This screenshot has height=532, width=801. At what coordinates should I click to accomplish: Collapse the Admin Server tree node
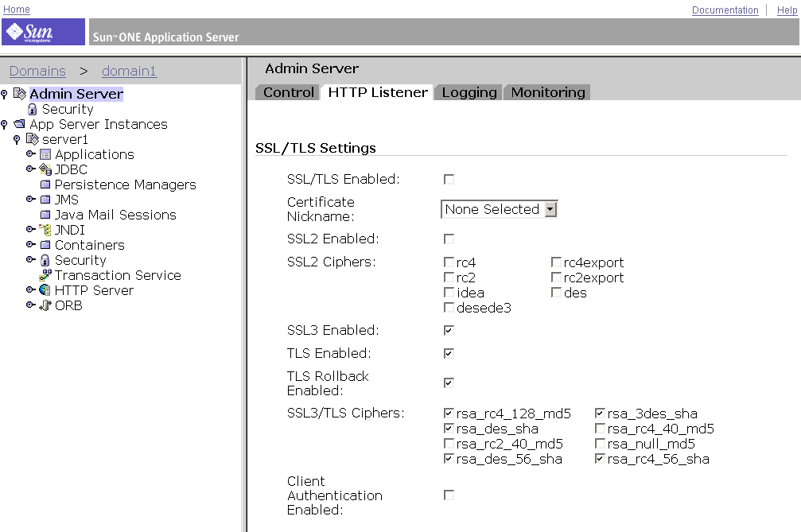pos(4,94)
